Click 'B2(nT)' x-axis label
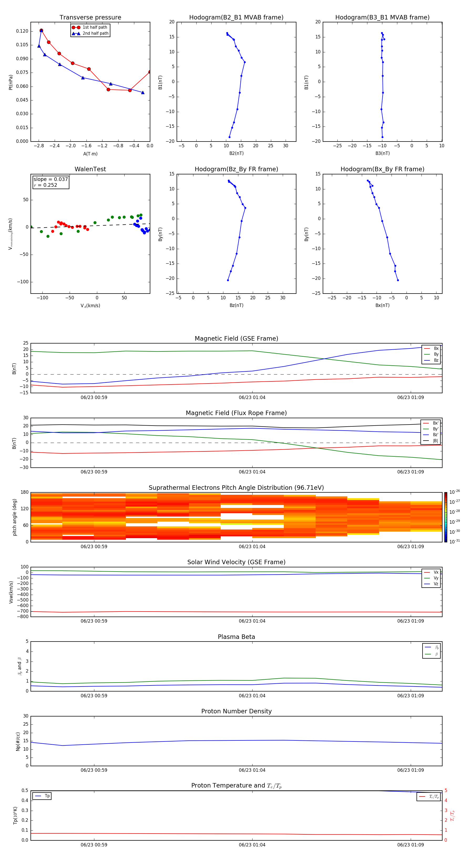 tap(236, 153)
